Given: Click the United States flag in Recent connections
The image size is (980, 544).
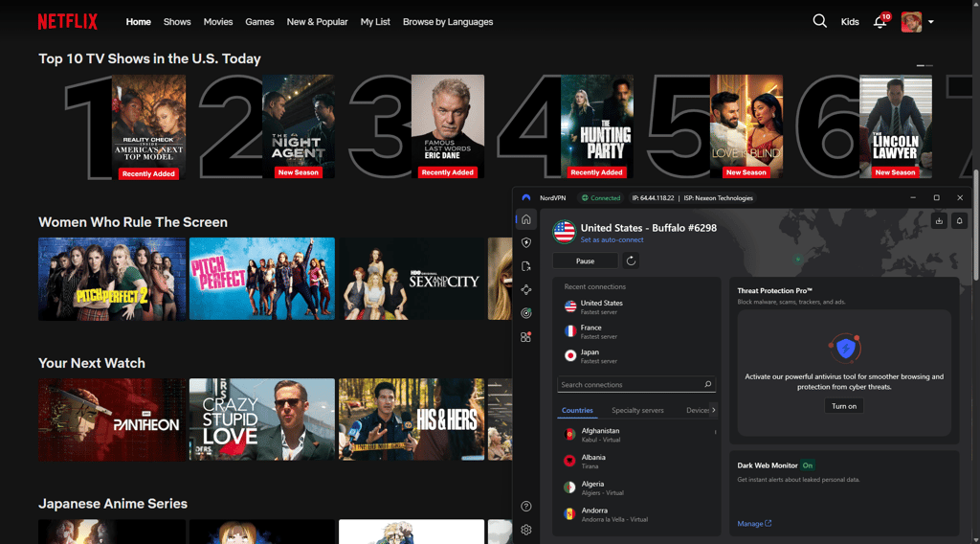Looking at the screenshot, I should point(570,306).
